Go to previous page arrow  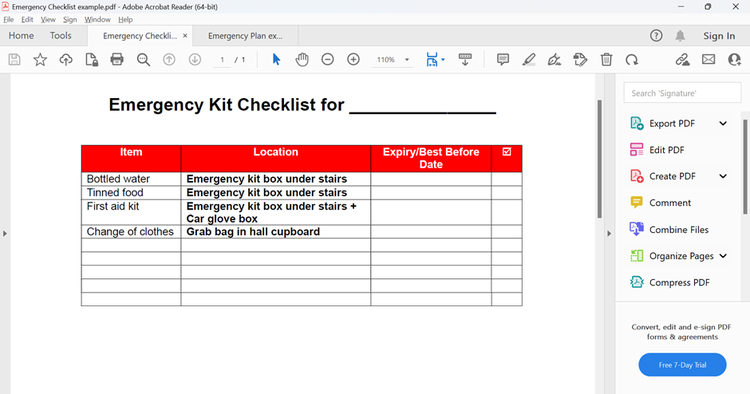tap(169, 59)
